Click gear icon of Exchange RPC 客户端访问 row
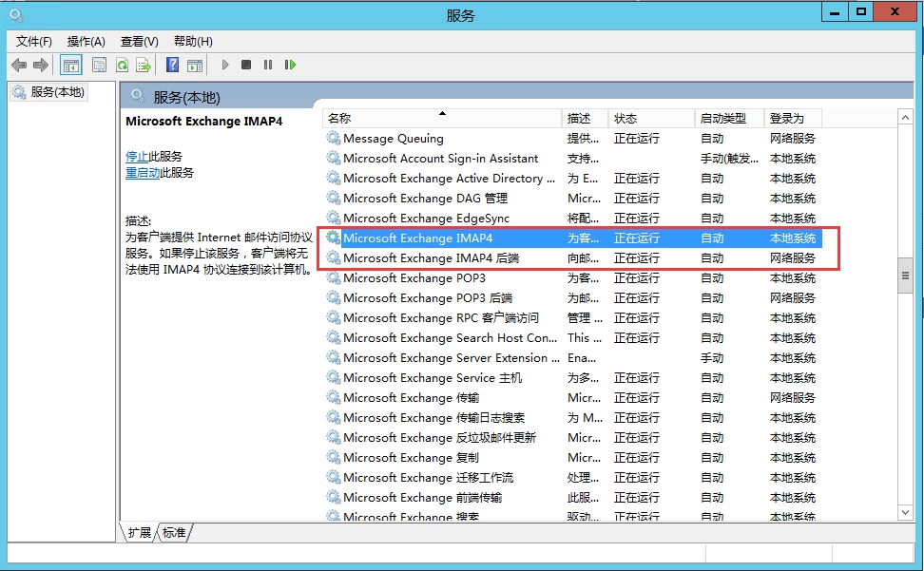The width and height of the screenshot is (924, 571). 334,318
